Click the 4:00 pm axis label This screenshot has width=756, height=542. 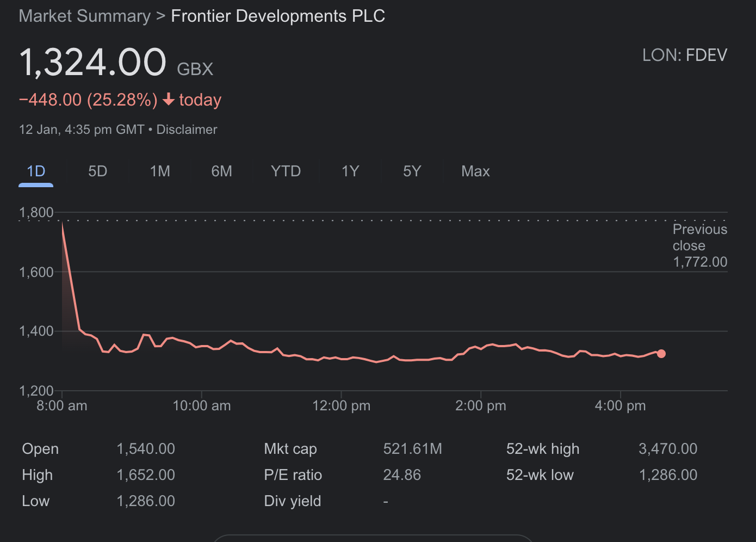[621, 406]
